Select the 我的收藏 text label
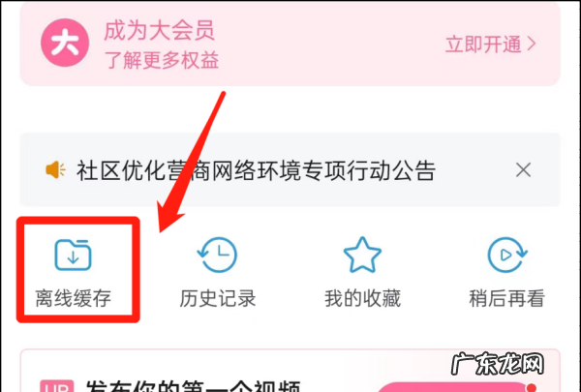This screenshot has height=392, width=581. pos(362,299)
